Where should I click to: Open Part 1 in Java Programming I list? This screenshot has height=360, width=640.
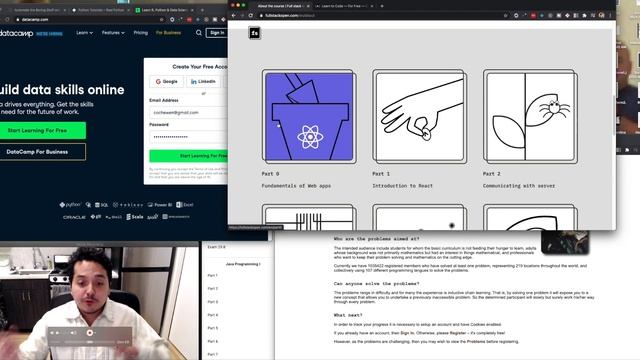(213, 276)
